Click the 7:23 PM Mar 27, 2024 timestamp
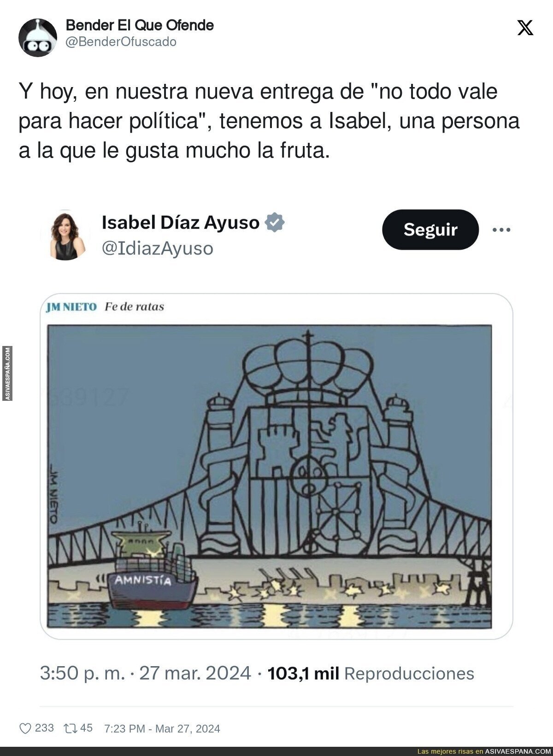553x756 pixels. 162,729
